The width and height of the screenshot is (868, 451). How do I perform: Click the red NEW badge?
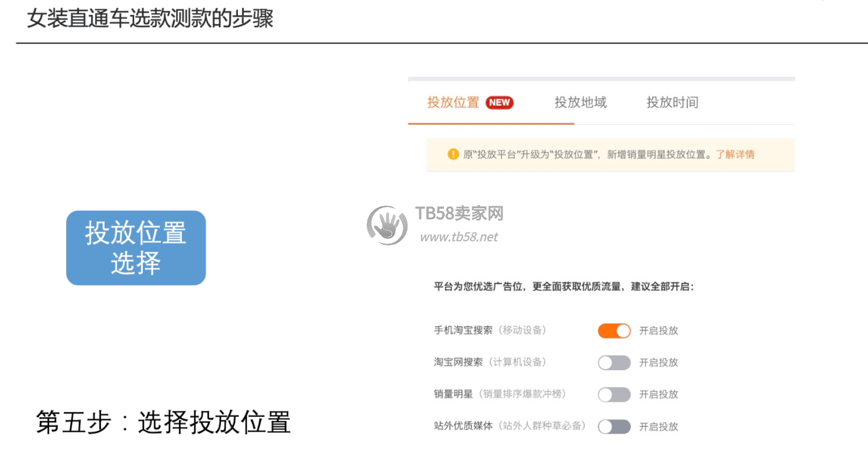click(500, 102)
